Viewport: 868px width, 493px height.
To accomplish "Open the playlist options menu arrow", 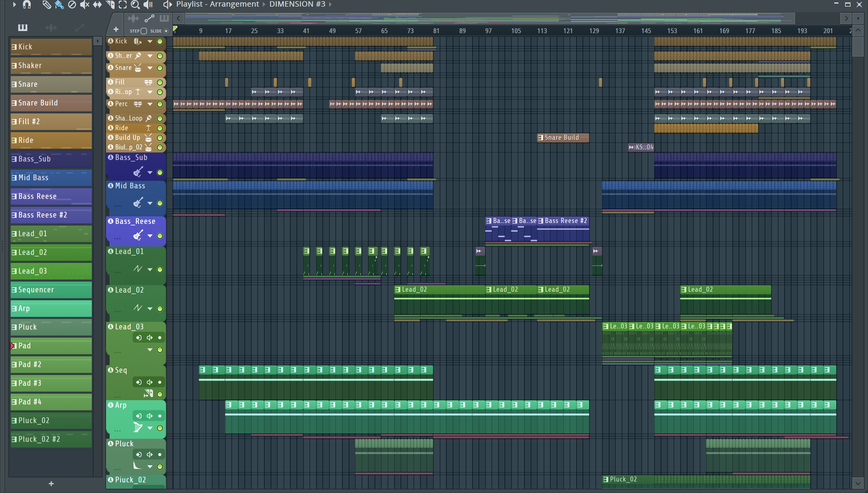I will point(14,5).
